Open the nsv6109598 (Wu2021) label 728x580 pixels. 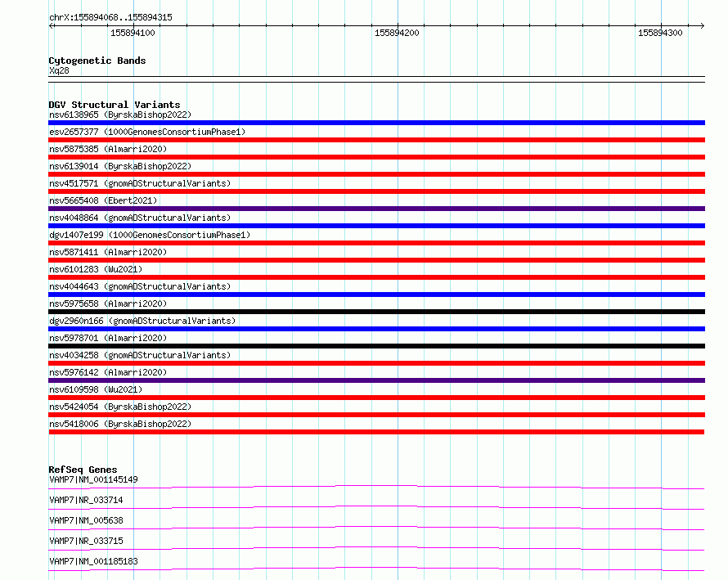tap(96, 389)
